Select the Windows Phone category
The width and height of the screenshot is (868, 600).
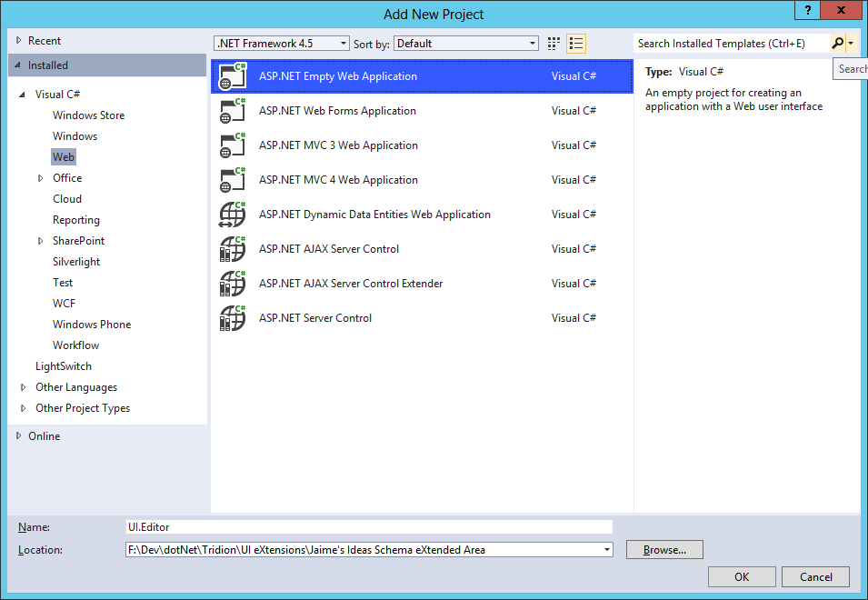[92, 325]
